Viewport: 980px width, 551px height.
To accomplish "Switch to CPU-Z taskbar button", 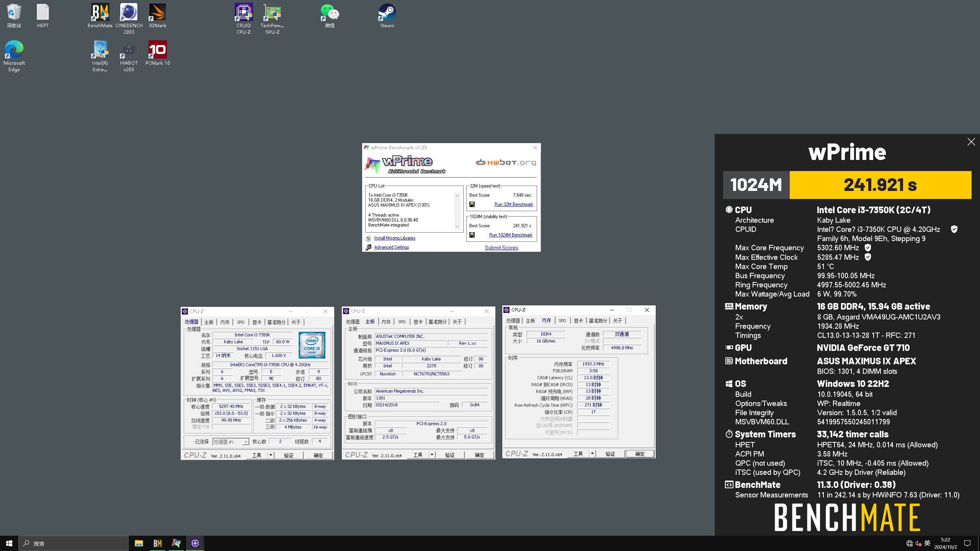I will click(x=195, y=543).
